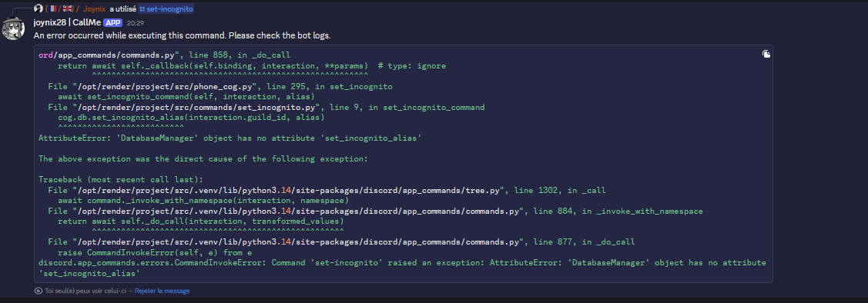This screenshot has width=868, height=303.
Task: Click the joynix28 bot avatar
Action: 13,28
